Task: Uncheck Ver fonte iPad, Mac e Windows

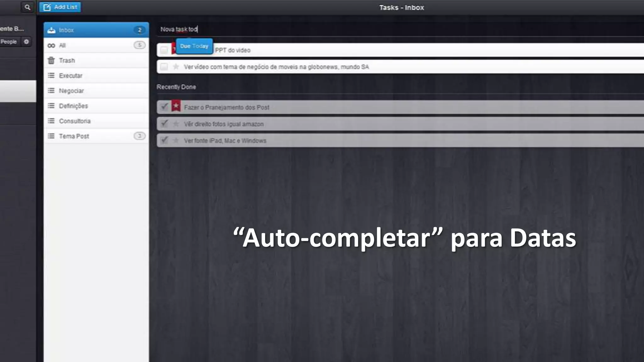Action: [164, 140]
